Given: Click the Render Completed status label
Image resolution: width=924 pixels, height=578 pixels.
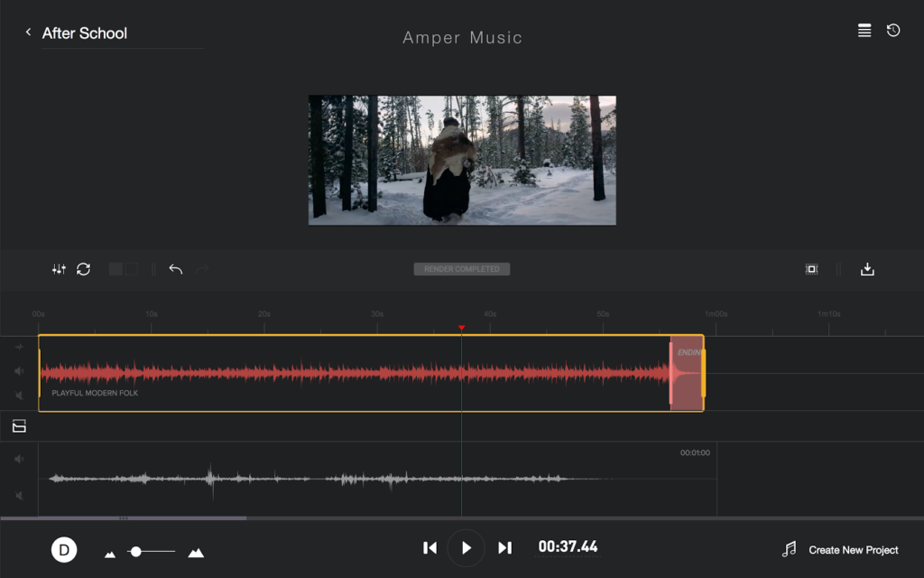Looking at the screenshot, I should [462, 268].
